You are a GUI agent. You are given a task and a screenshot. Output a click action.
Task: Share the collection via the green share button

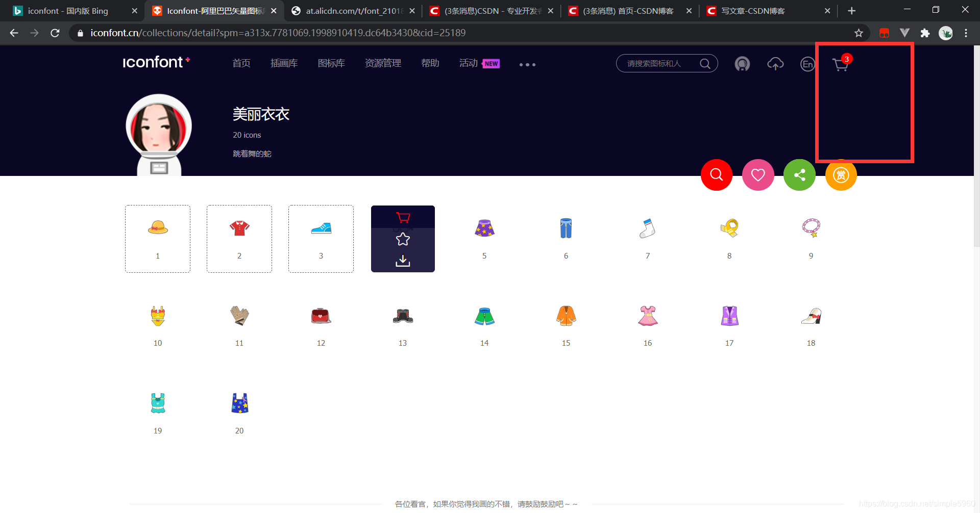(799, 174)
